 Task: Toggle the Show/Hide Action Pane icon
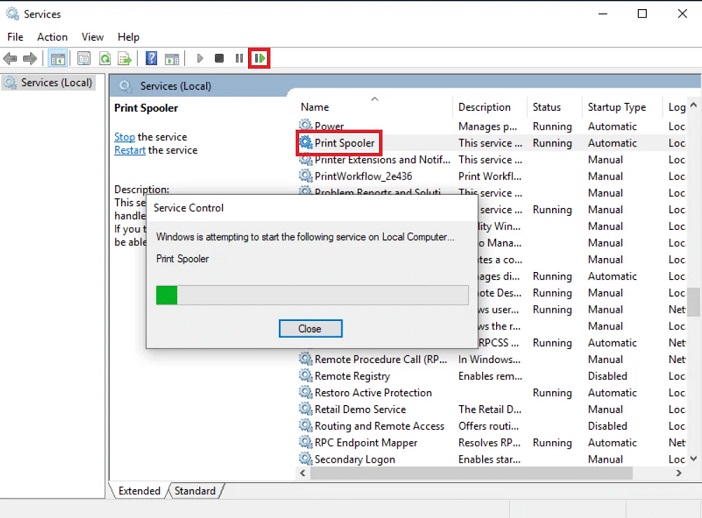[x=172, y=59]
